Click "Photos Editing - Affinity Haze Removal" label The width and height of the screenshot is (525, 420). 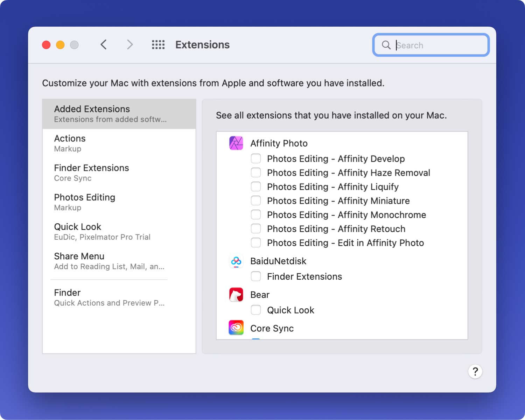(349, 173)
